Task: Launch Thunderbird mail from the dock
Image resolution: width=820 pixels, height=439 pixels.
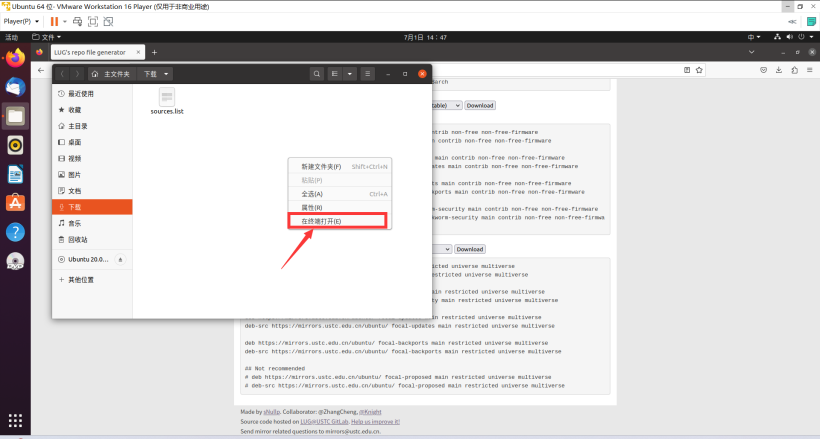Action: coord(15,87)
